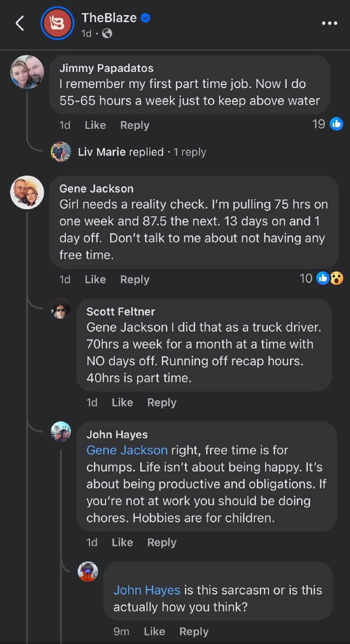Like Scott Feltner's reply
The image size is (350, 644).
122,403
